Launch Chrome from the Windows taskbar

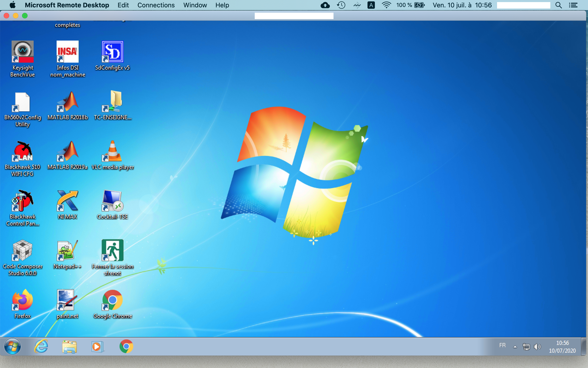click(126, 346)
